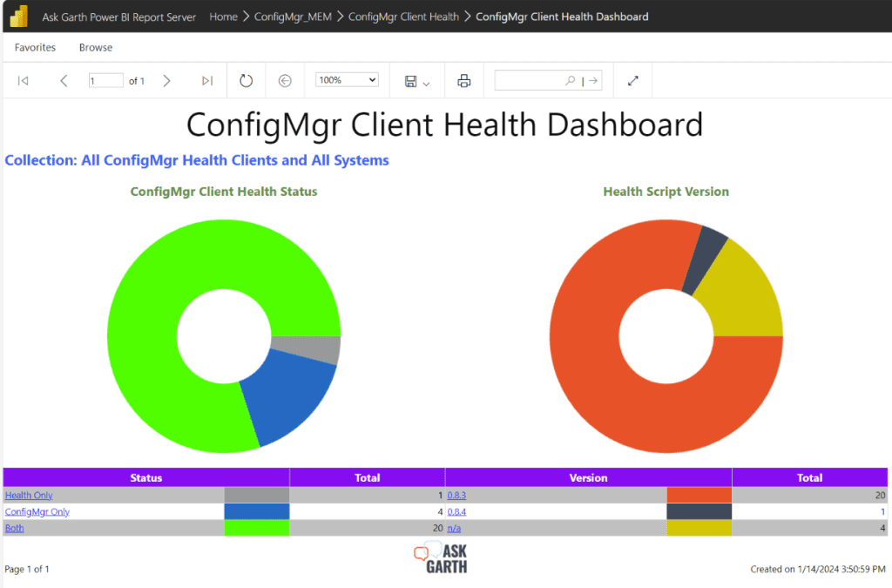Viewport: 892px width, 588px height.
Task: Click the Ask Garth logo in footer
Action: tap(441, 558)
